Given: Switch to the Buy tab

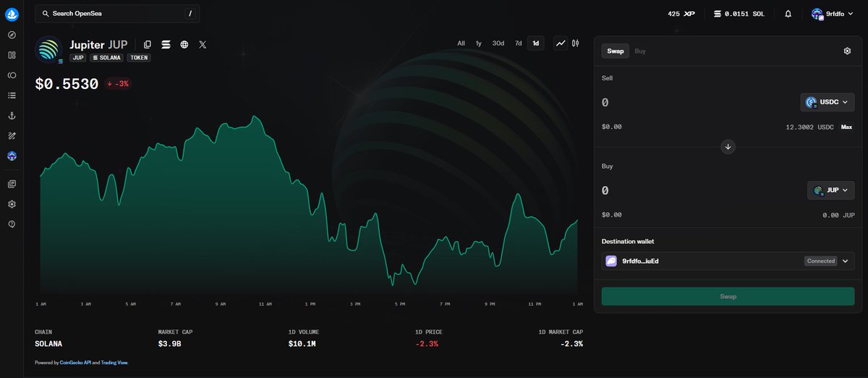Looking at the screenshot, I should [x=640, y=51].
